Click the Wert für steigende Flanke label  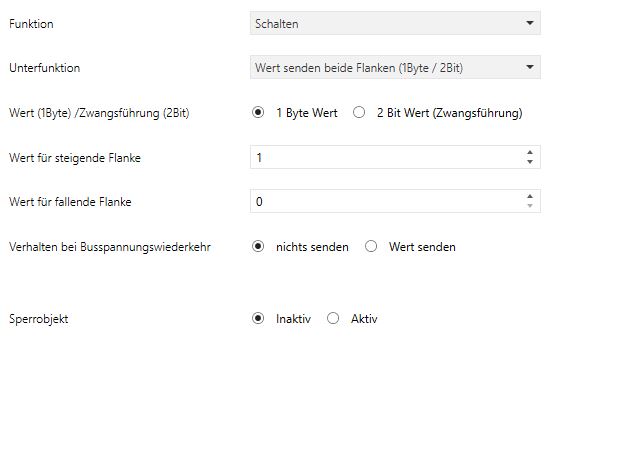click(x=81, y=157)
